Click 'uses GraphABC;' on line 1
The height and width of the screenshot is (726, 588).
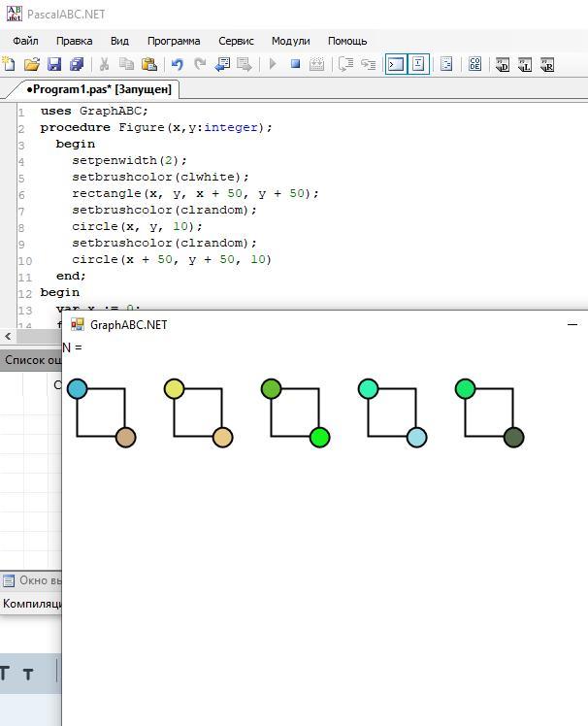(94, 111)
